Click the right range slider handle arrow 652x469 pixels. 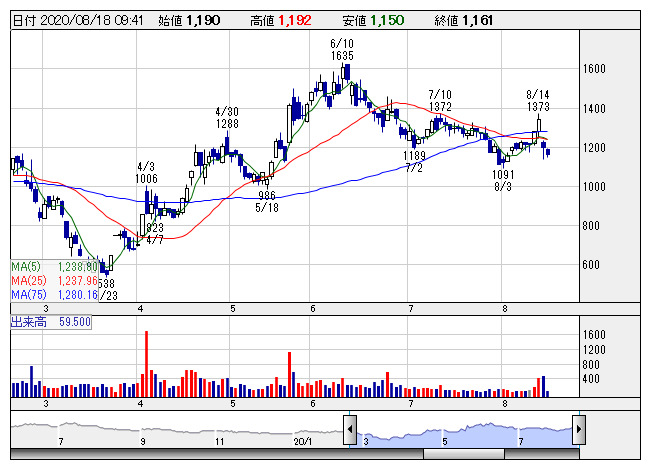point(579,430)
